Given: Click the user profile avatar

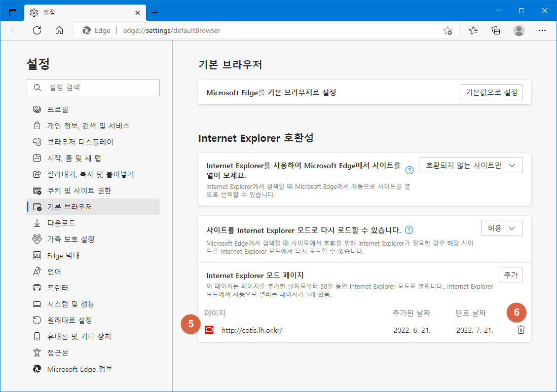Looking at the screenshot, I should coord(519,30).
